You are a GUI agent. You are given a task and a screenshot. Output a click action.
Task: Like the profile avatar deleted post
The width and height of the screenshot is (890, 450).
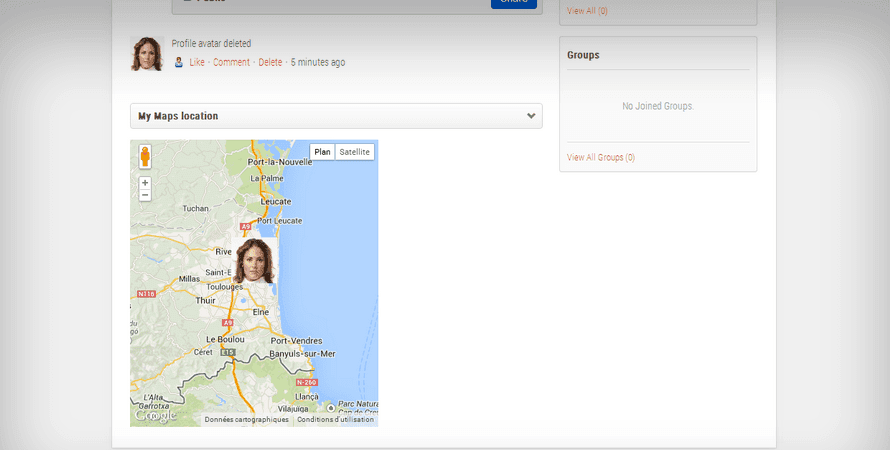click(197, 62)
